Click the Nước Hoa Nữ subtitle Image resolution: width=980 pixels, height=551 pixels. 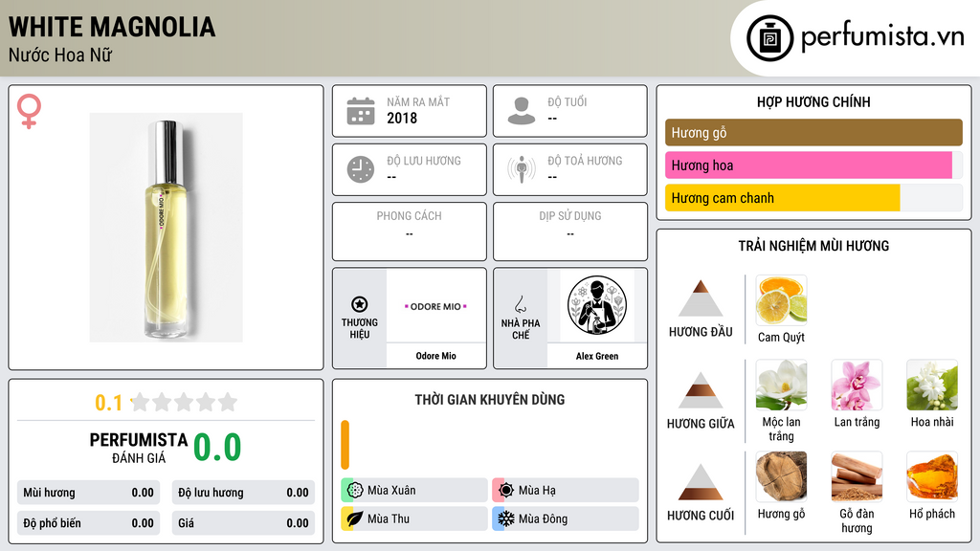pos(60,55)
